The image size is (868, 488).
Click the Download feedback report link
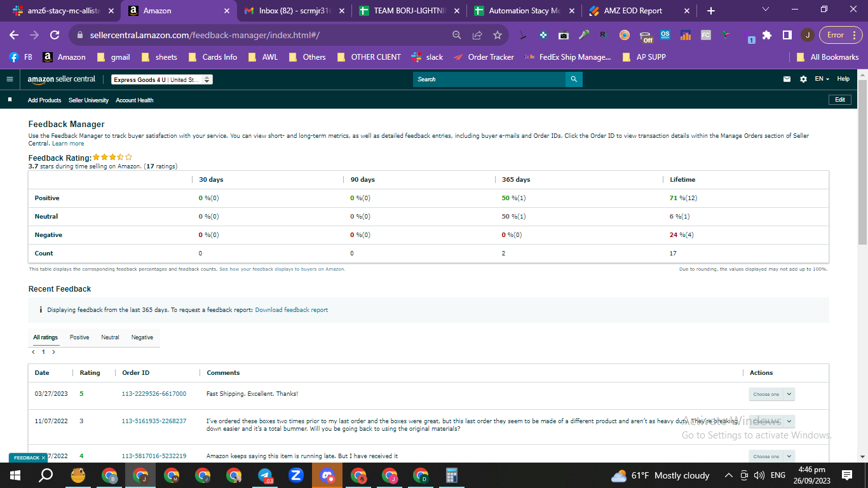(292, 310)
